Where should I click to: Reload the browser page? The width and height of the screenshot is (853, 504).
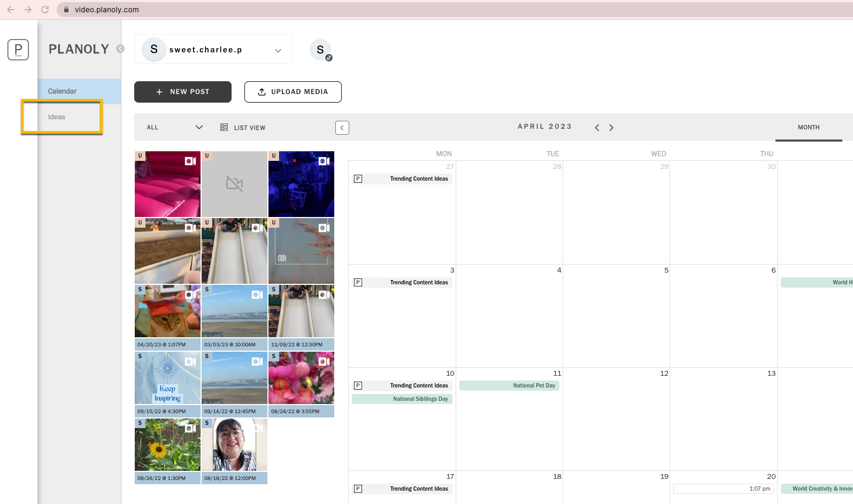pos(45,10)
